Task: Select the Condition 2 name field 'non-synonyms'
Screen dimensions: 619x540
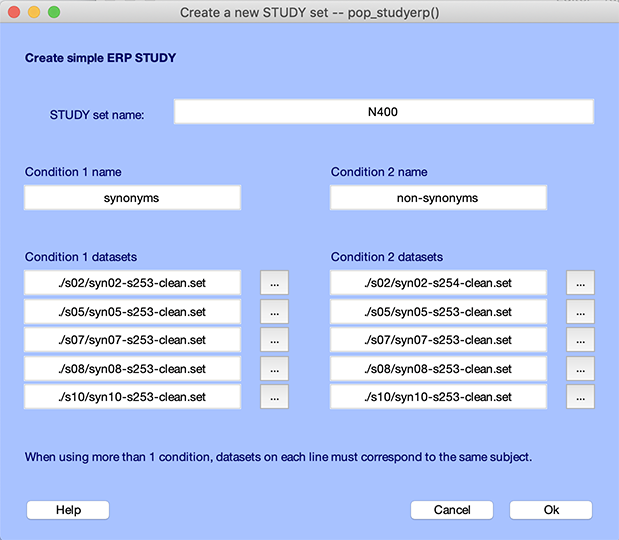Action: point(438,198)
